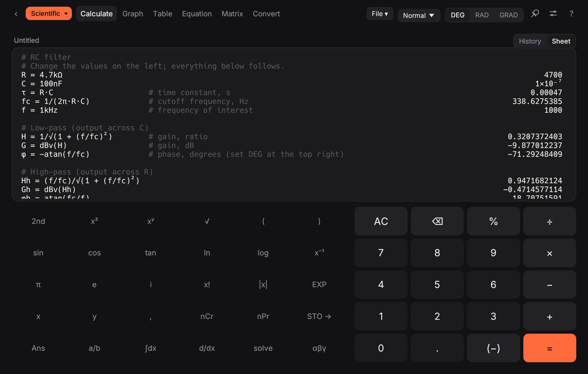
Task: Click the pi constant key
Action: 38,285
